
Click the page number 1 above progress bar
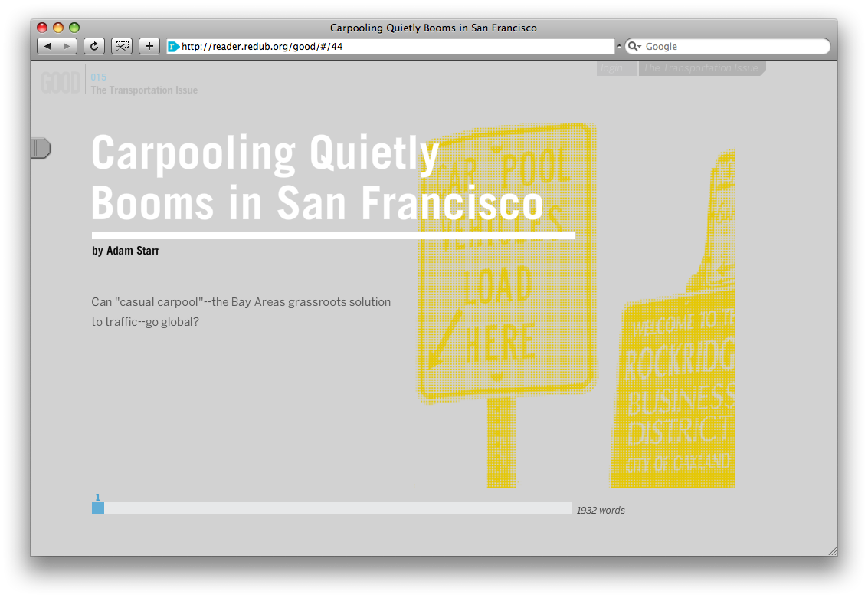pos(97,497)
